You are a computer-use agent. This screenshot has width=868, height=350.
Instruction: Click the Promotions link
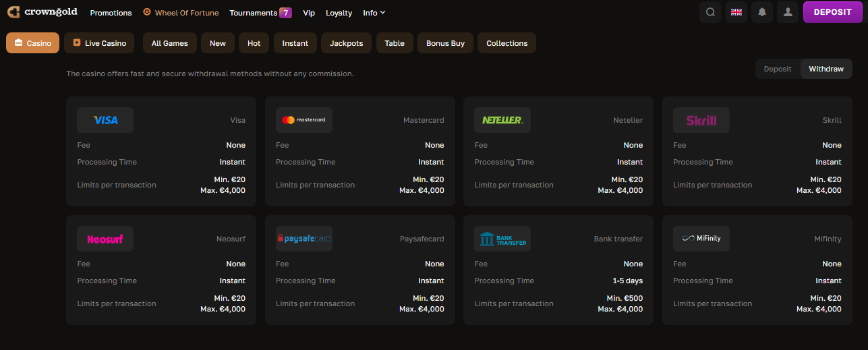tap(111, 13)
